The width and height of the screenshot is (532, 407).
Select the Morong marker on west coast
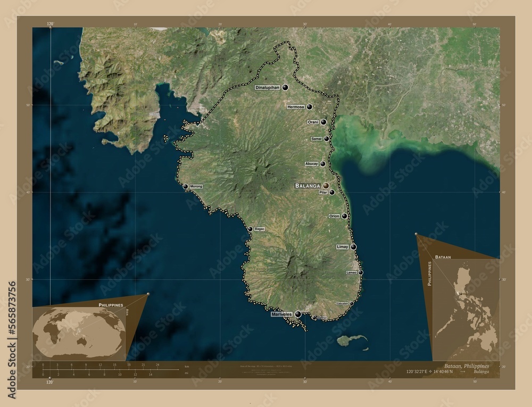186,186
